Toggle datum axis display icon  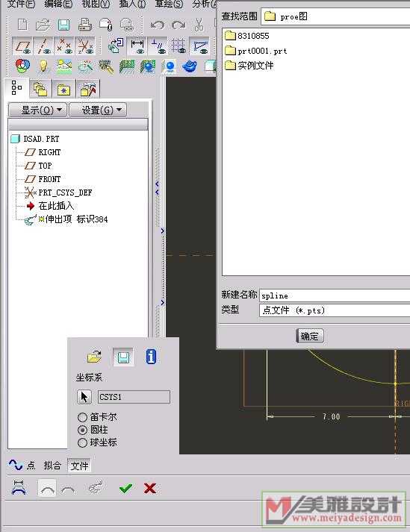coord(43,46)
